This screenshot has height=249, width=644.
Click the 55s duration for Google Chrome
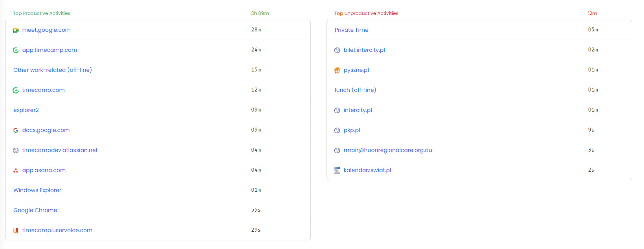point(256,210)
